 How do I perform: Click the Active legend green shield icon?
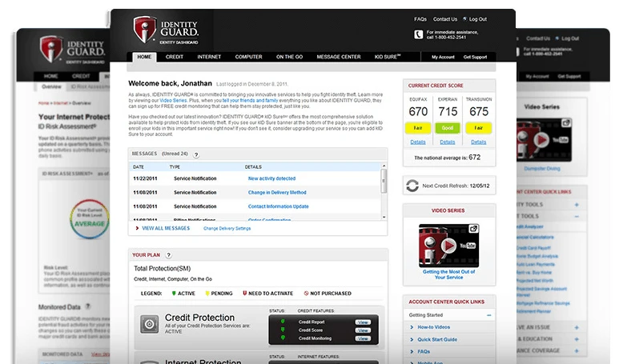click(174, 294)
